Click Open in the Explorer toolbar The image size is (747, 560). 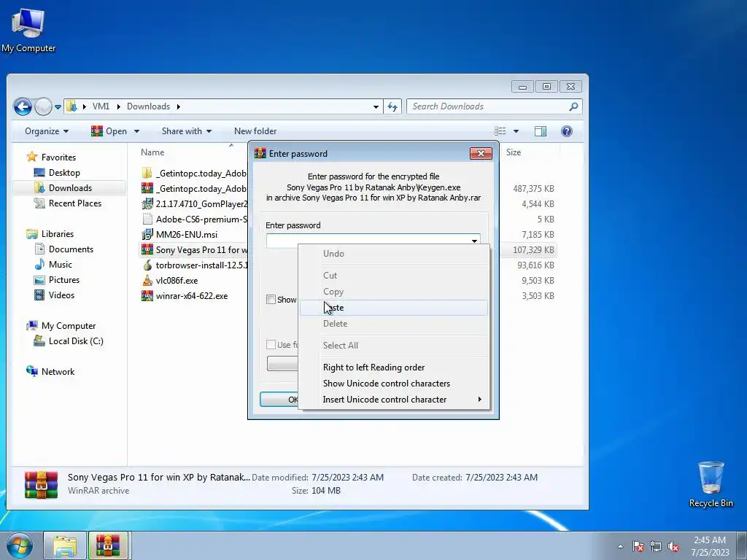109,131
